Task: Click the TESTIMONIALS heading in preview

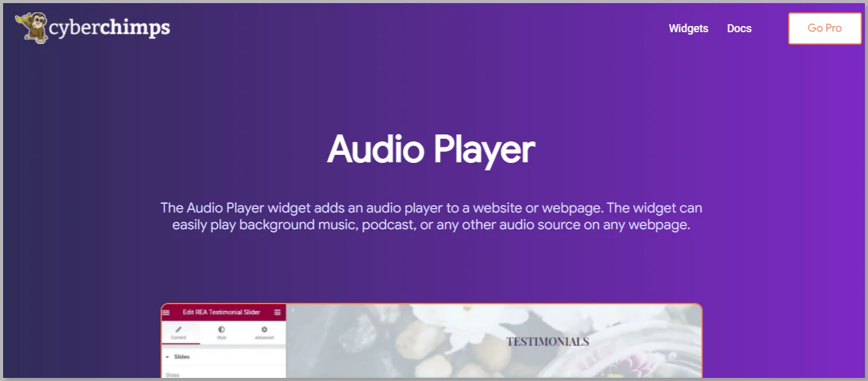Action: (x=548, y=341)
